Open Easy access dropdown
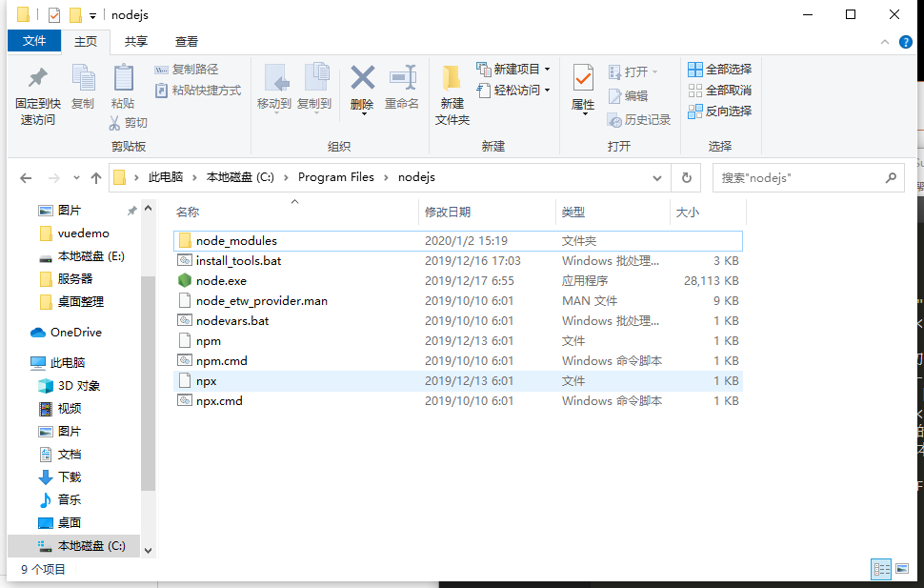 point(513,91)
